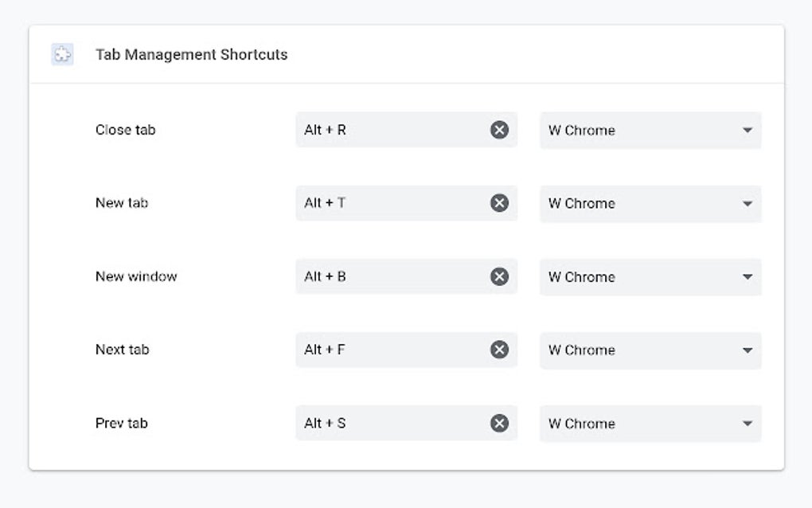Click the Close tab label
Screen dimensions: 812x508
pyautogui.click(x=125, y=130)
